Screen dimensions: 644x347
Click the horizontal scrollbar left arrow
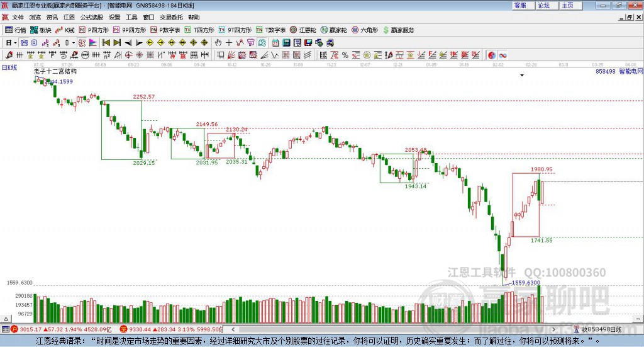233,329
